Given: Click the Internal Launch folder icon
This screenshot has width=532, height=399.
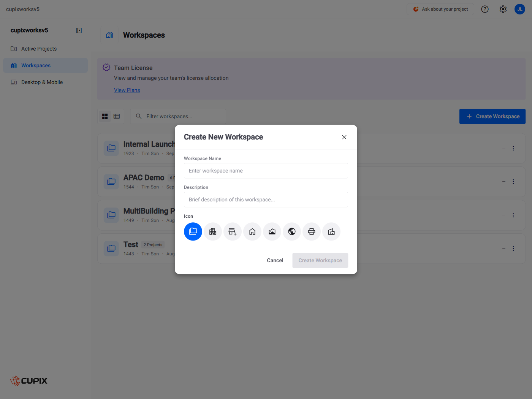Looking at the screenshot, I should click(111, 148).
